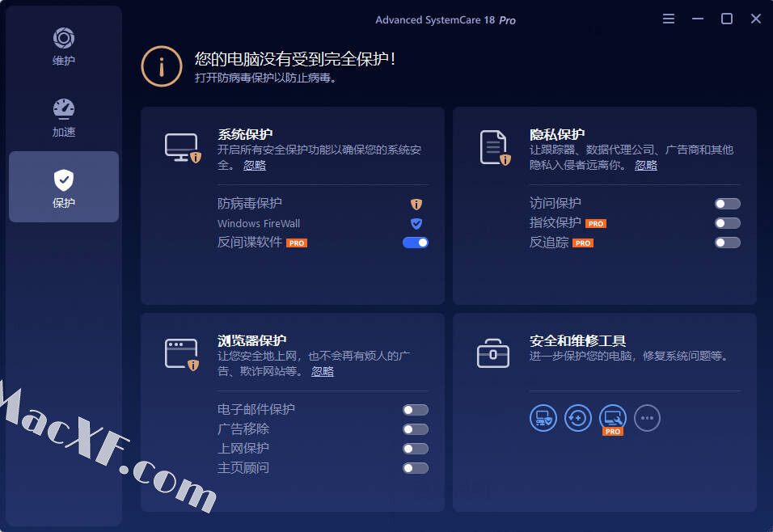Screen dimensions: 773x532
Task: Minimize the Advanced SystemCare window
Action: point(698,19)
